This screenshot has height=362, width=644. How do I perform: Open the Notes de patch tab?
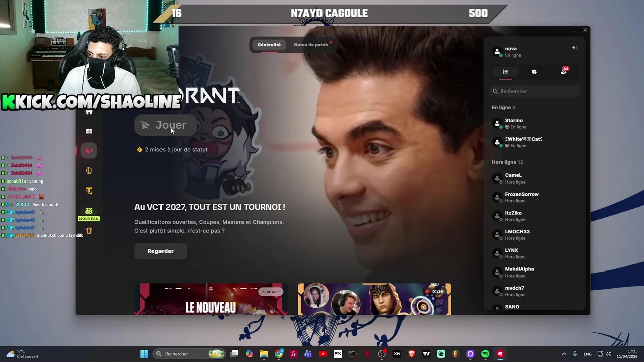click(311, 45)
